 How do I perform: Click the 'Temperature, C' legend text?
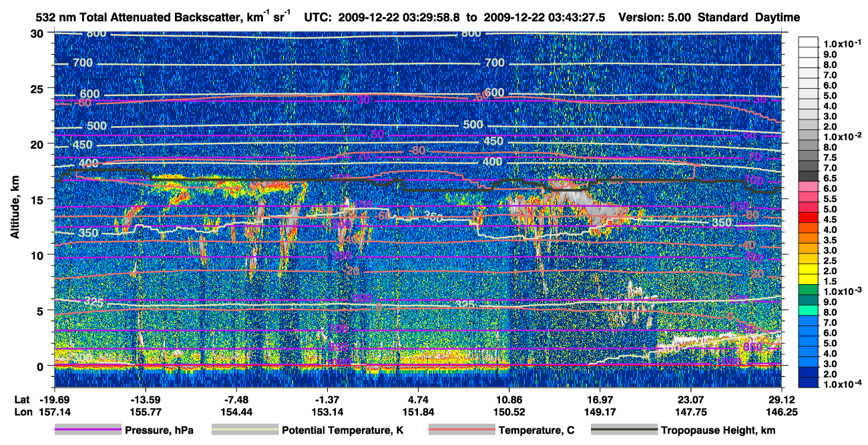[x=536, y=431]
